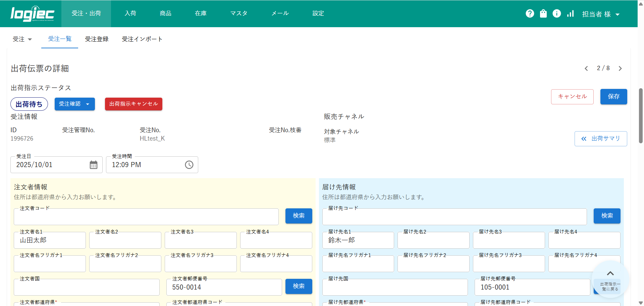Click the red 出荷指示キャンセル button
644x306 pixels.
click(x=133, y=104)
